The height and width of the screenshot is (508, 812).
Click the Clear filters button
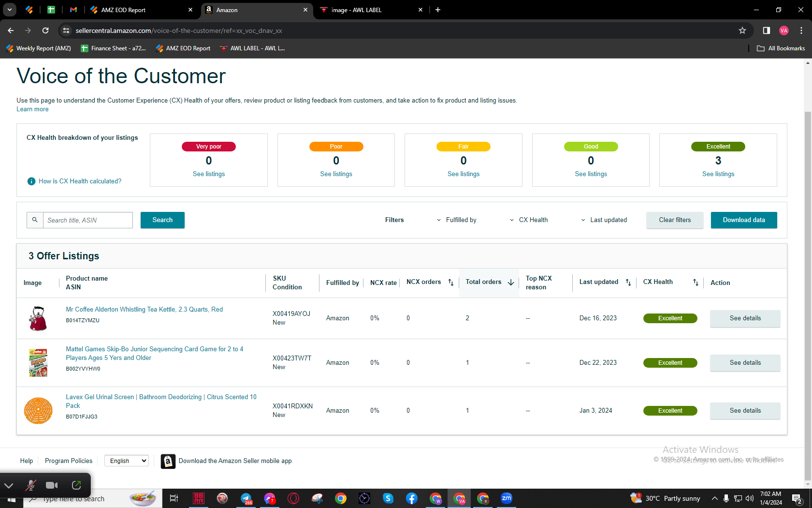click(675, 220)
